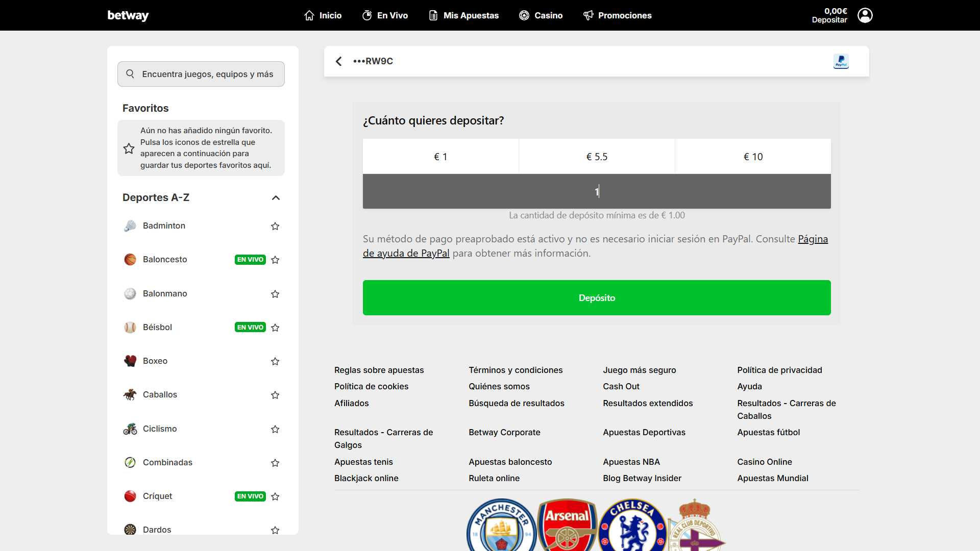Image resolution: width=980 pixels, height=551 pixels.
Task: Select Boxeo in the sports list
Action: 155,361
